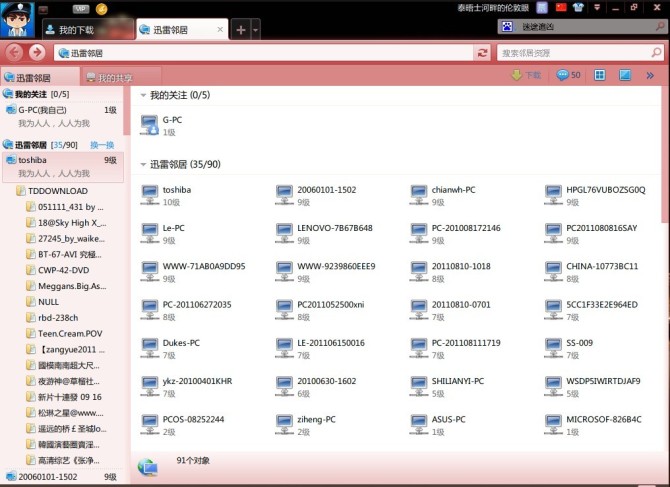This screenshot has height=487, width=670.
Task: Open neighbor Dukes-PC
Action: [x=170, y=349]
